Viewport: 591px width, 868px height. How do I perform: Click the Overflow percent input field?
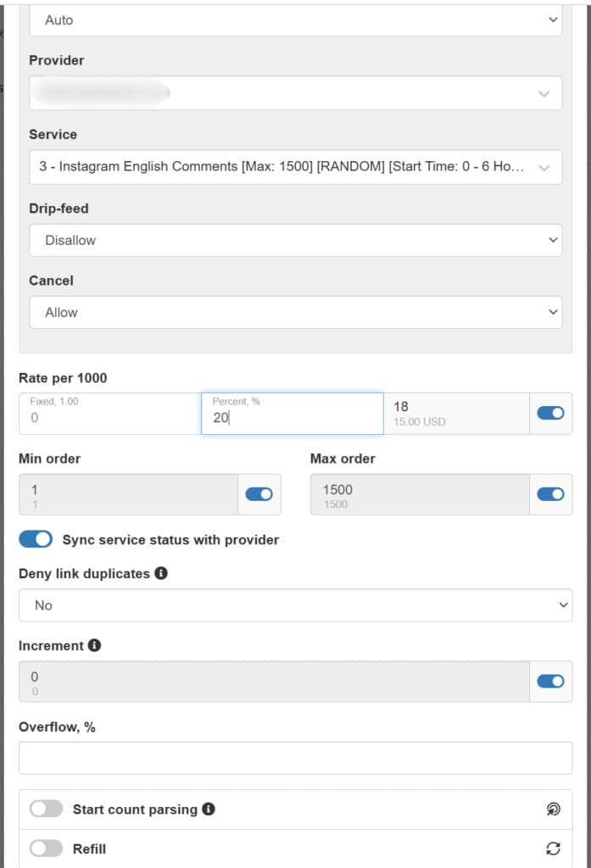pos(295,758)
